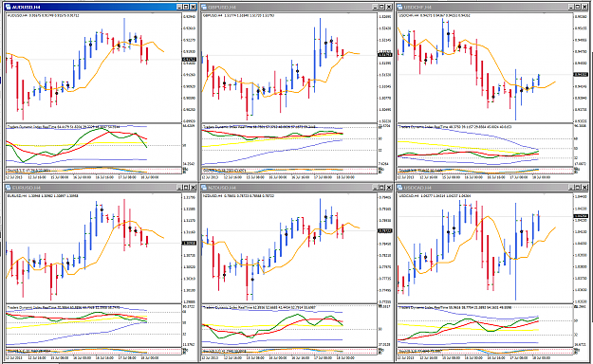Viewport: 593px width, 364px height.
Task: Click current price tag on AUDUSD price axis
Action: (189, 60)
